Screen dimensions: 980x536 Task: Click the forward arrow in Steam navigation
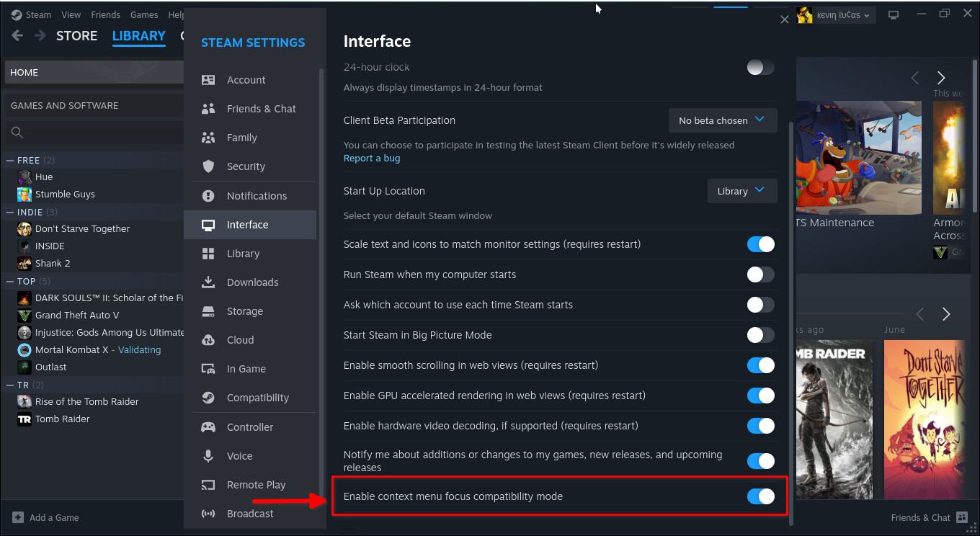40,36
